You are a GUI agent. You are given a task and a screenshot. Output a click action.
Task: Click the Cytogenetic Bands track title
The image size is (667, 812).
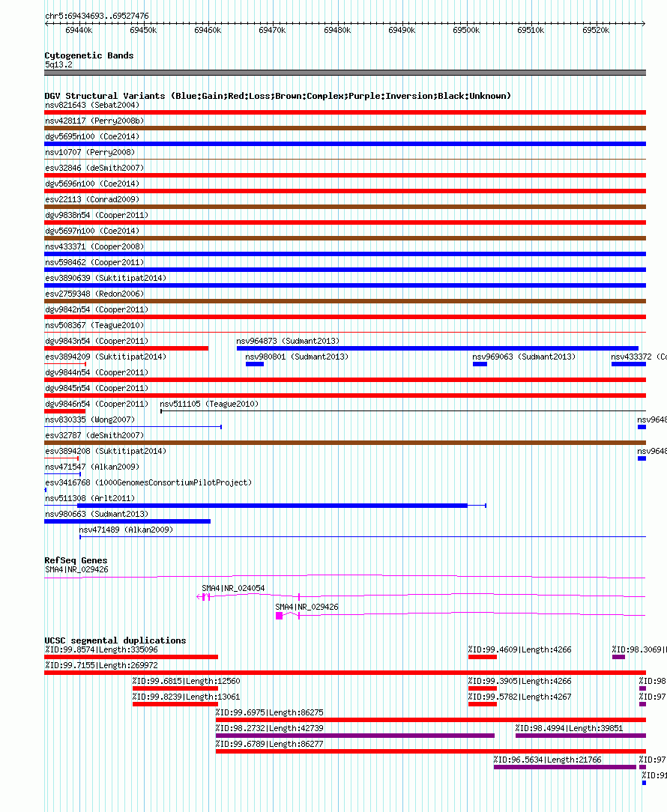pyautogui.click(x=89, y=55)
